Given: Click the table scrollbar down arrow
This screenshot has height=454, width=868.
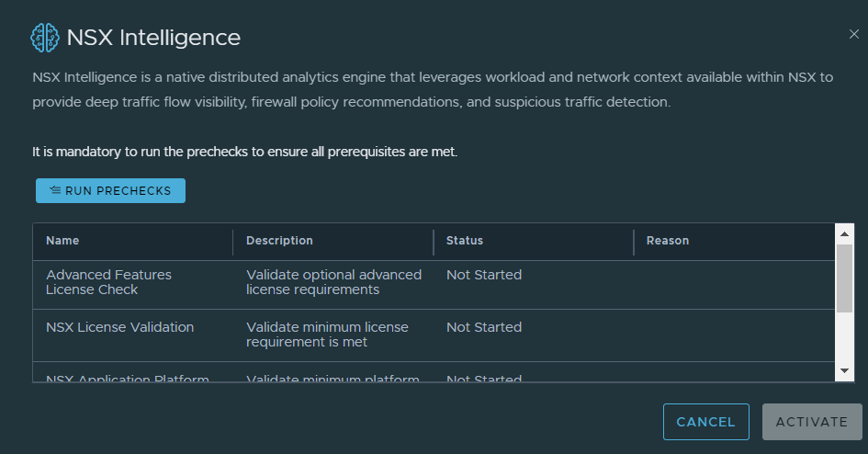Looking at the screenshot, I should (844, 371).
